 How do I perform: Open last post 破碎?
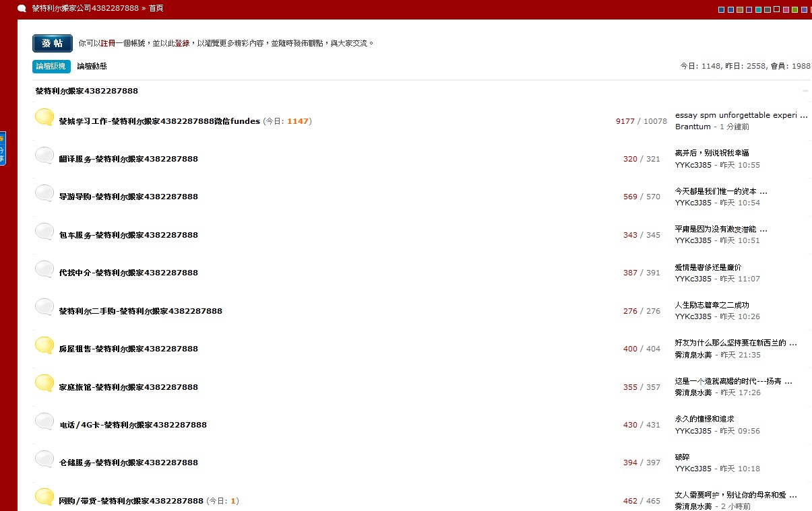682,457
